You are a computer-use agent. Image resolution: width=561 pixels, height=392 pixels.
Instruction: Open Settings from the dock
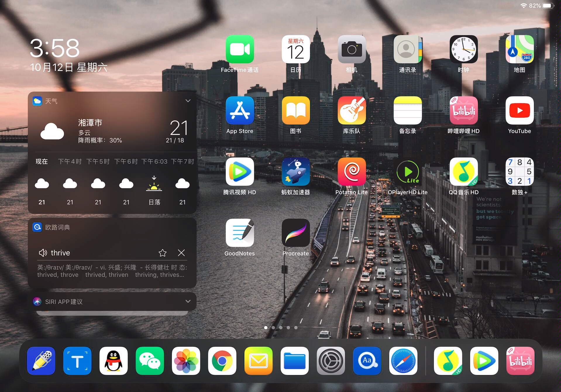click(x=331, y=361)
